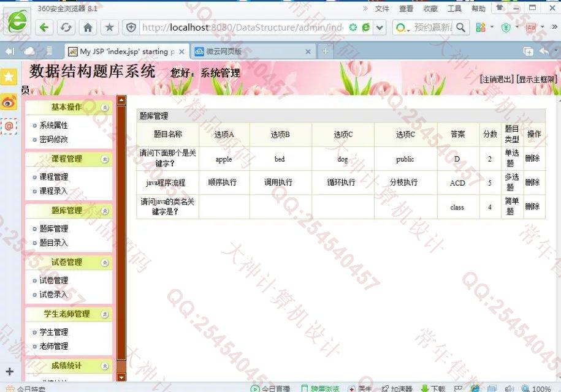Click the red Ad blocker icon
561x392 pixels.
click(x=530, y=27)
